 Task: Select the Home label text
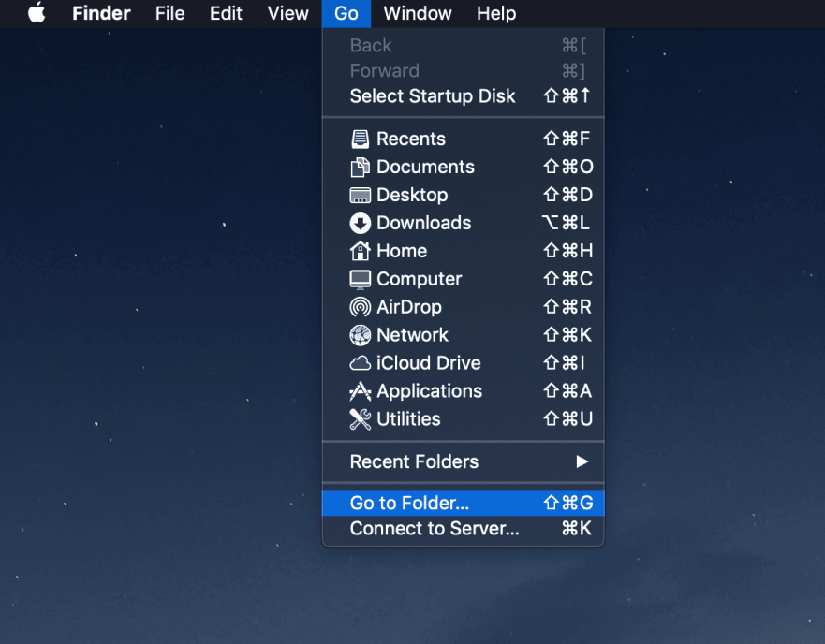pos(402,251)
